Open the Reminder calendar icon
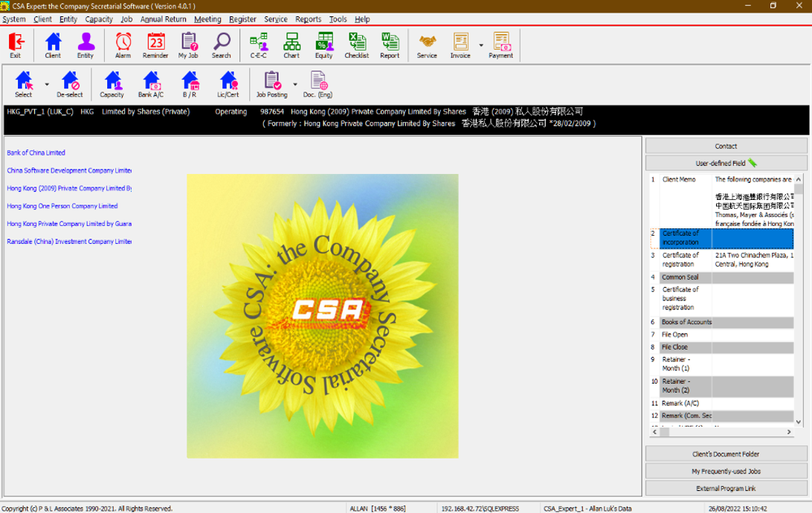 point(155,45)
